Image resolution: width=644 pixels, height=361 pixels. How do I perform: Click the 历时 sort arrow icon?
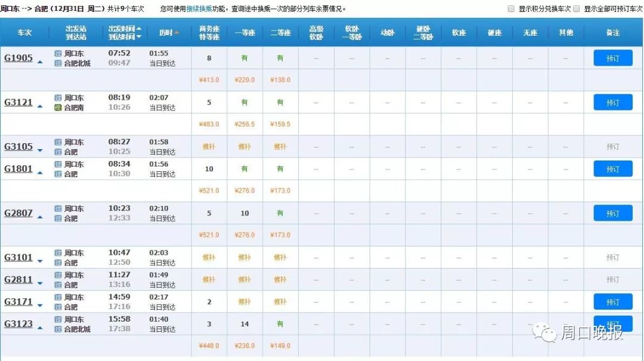[177, 33]
